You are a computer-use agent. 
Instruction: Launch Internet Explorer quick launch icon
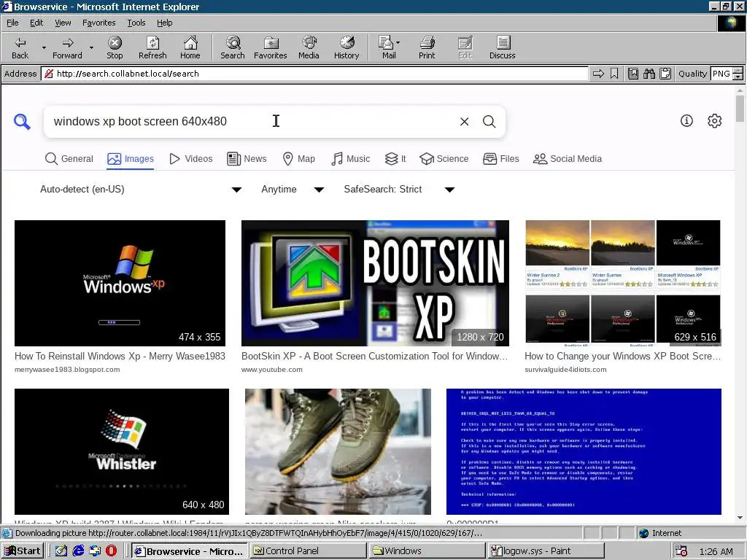click(78, 551)
